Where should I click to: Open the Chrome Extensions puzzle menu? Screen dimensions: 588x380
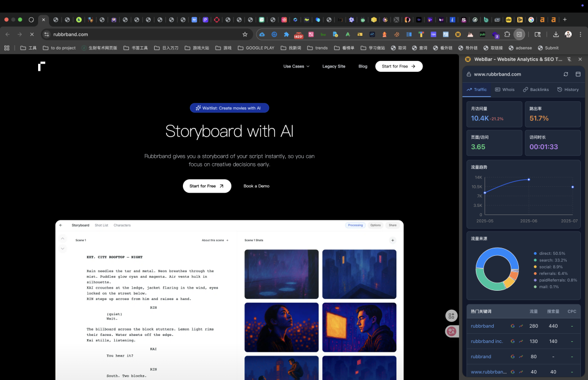pos(507,34)
